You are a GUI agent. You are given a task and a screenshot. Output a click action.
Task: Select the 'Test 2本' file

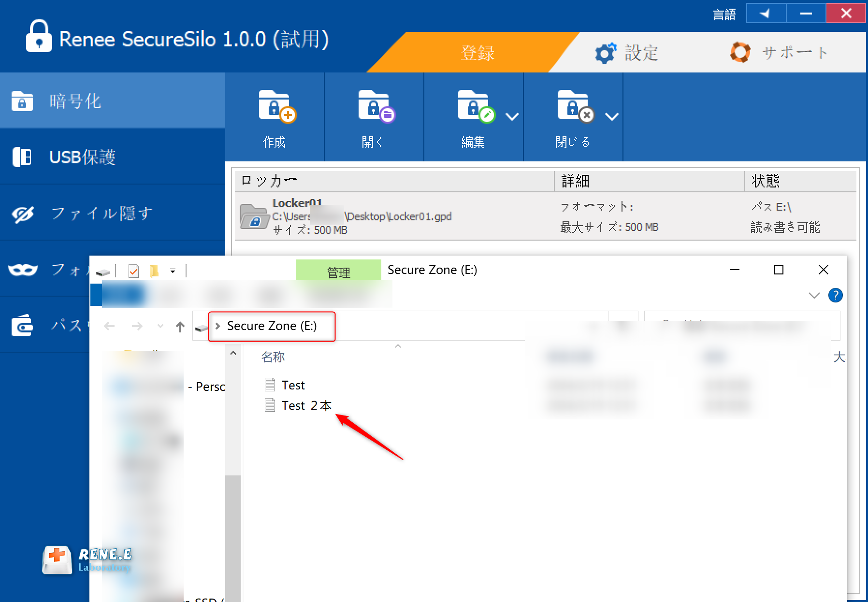[306, 405]
